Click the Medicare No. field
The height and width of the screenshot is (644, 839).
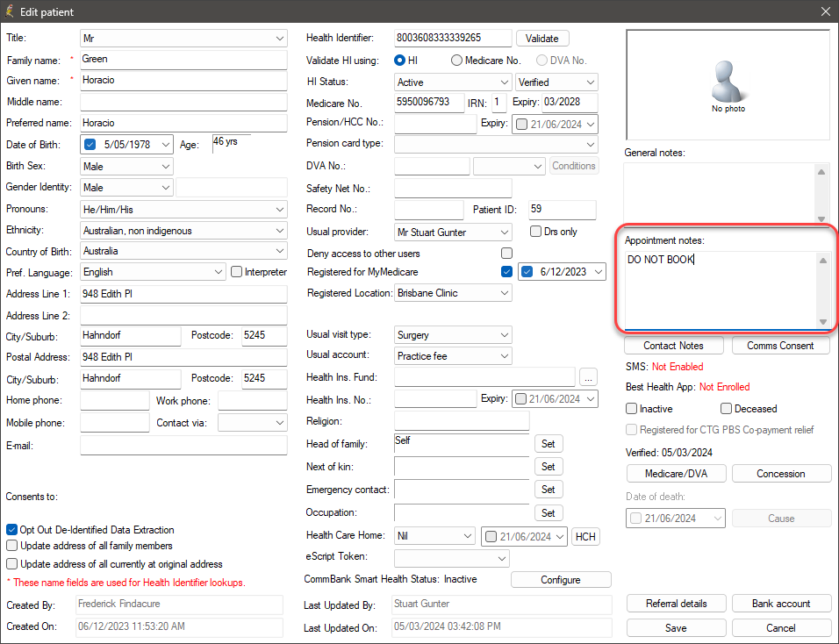point(429,102)
